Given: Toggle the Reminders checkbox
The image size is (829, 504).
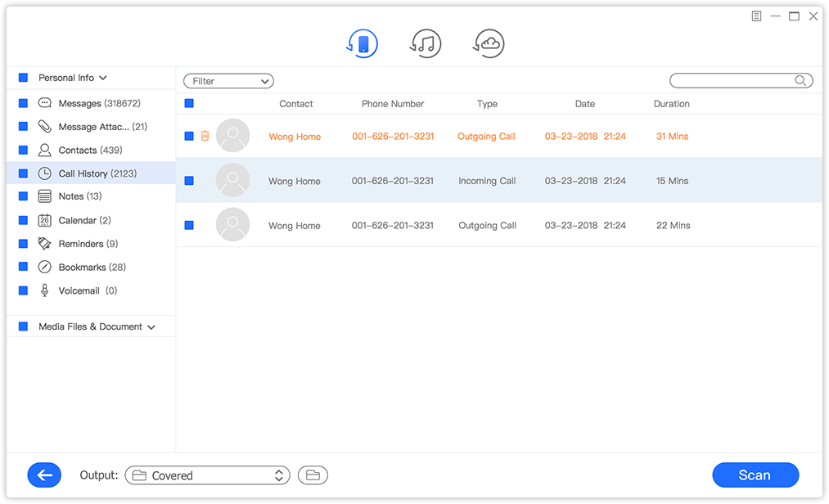Looking at the screenshot, I should click(23, 243).
